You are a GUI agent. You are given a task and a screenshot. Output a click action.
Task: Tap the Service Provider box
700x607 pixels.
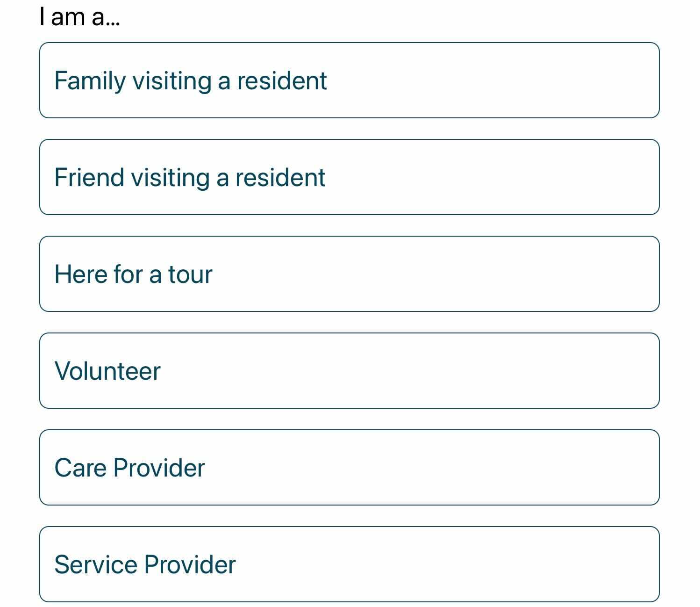click(350, 564)
